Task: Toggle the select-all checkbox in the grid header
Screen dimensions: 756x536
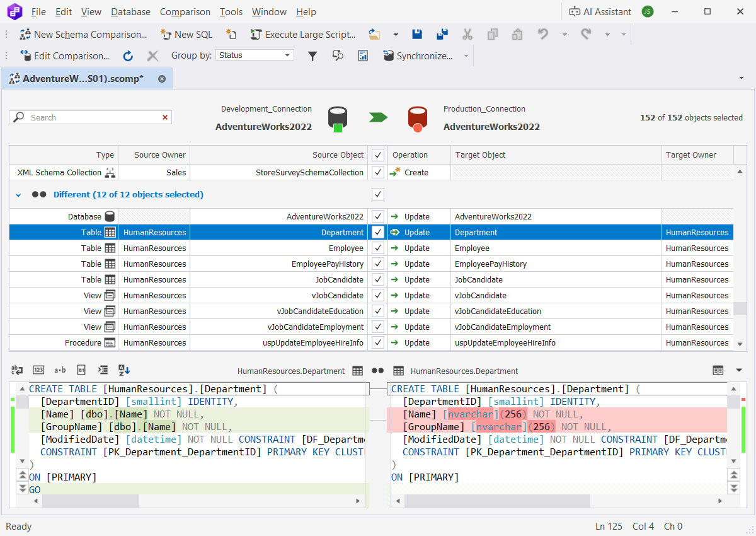Action: [377, 154]
